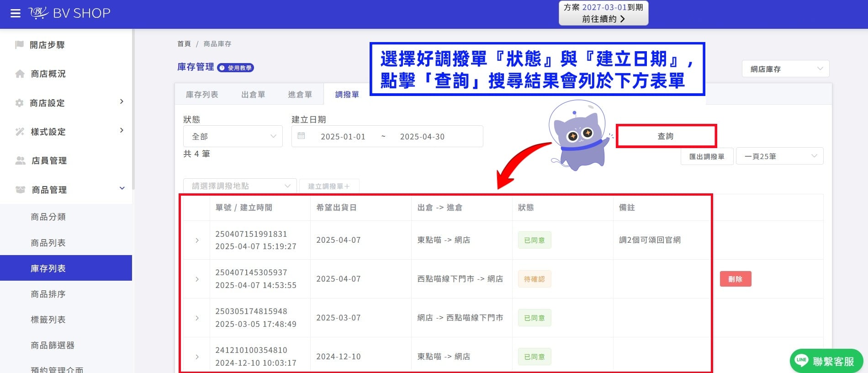Set the end date 2025-04-30 field
Screen dimensions: 868x373
422,137
